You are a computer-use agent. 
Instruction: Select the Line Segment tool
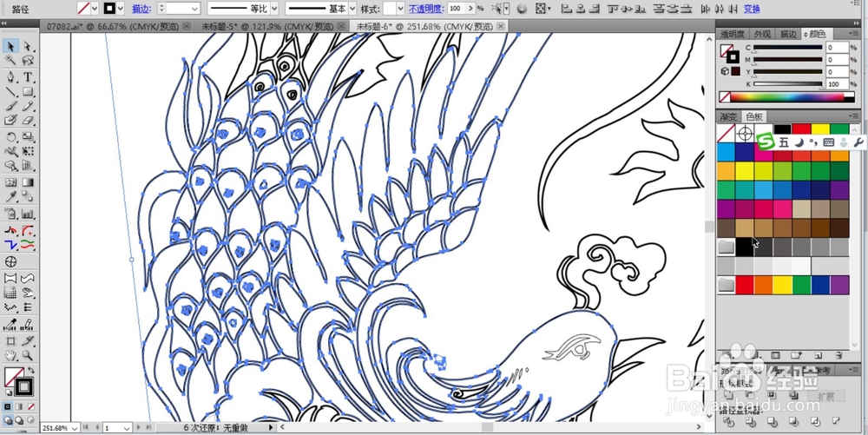10,91
